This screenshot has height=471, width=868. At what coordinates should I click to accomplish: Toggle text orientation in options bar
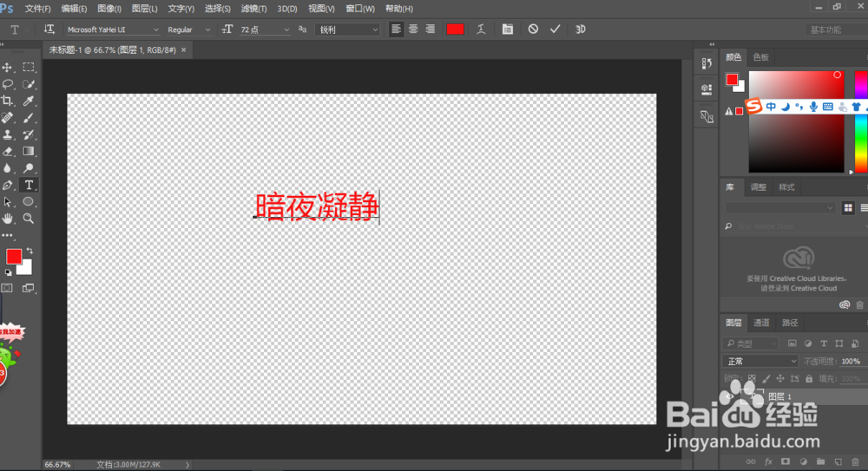[49, 29]
